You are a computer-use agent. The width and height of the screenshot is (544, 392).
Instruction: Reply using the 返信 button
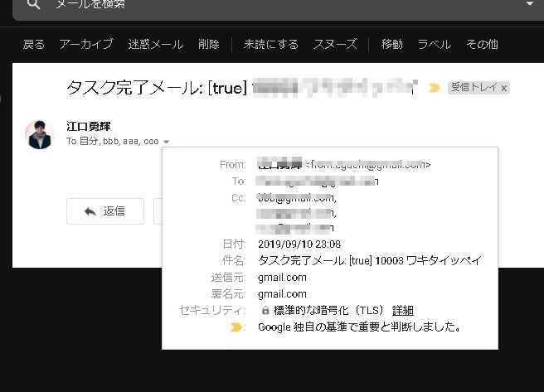[x=105, y=211]
